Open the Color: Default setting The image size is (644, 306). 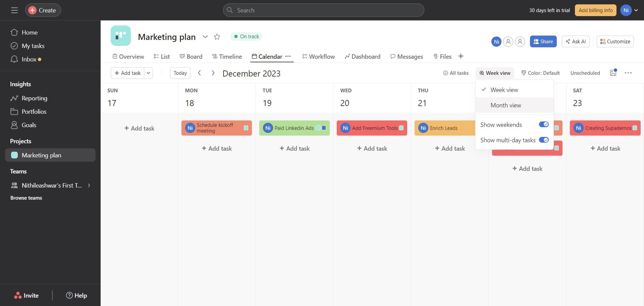pos(540,73)
